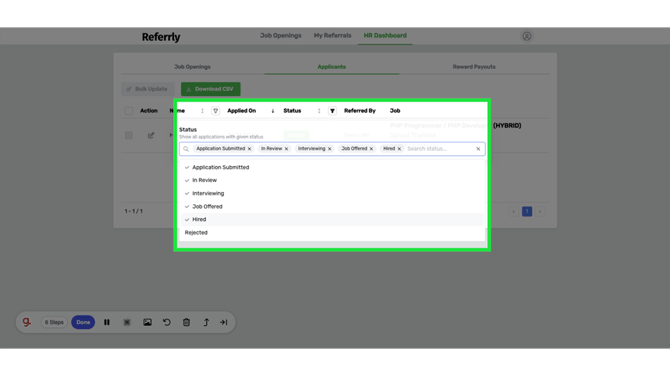
Task: Uncheck Interviewing option in list
Action: 332,194
